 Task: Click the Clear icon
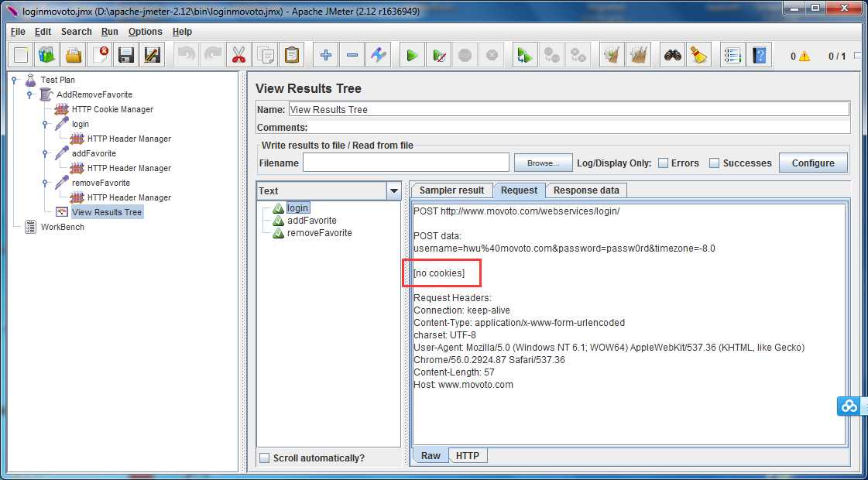(x=612, y=55)
